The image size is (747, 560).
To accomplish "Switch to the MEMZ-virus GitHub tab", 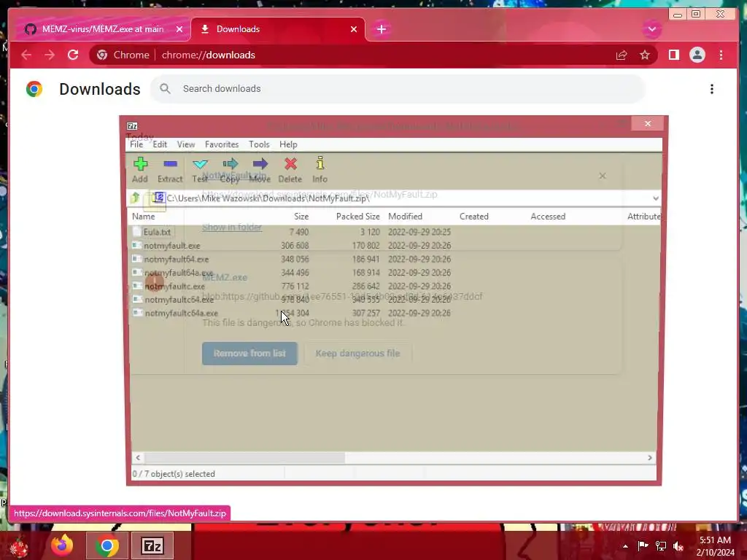I will 102,29.
